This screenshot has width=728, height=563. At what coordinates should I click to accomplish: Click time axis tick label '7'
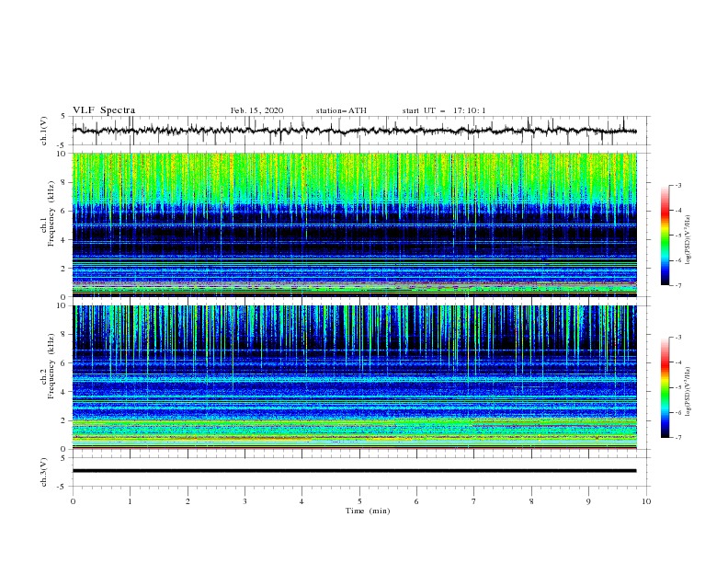474,501
